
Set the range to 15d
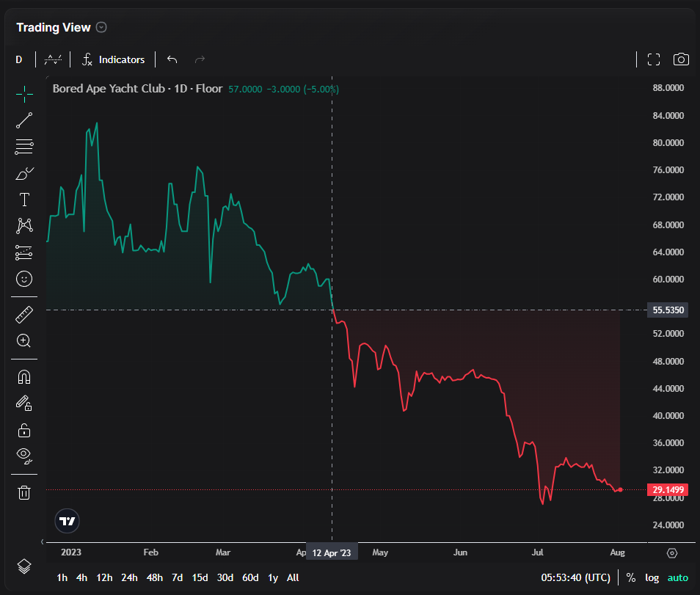click(200, 577)
